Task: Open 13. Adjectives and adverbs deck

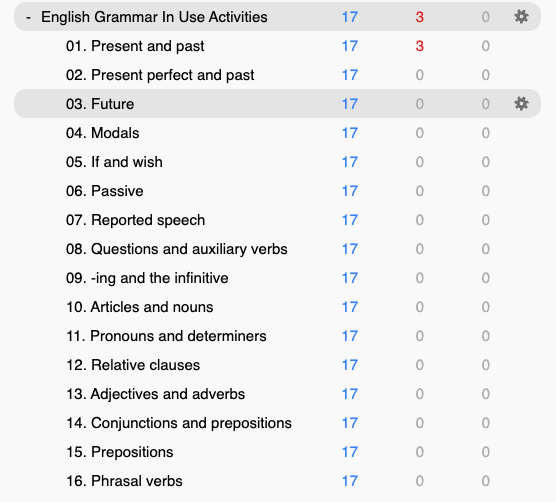Action: [155, 394]
